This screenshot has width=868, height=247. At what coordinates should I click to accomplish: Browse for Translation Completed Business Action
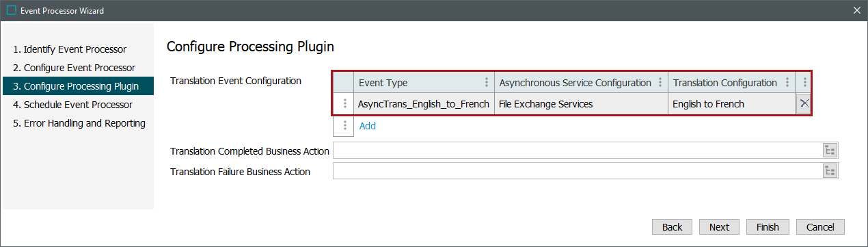[830, 151]
